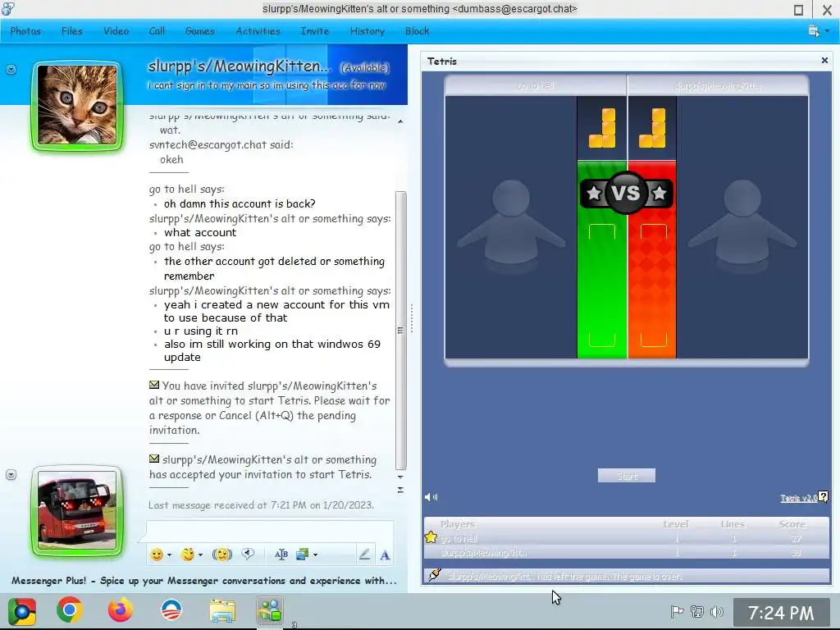Expand the background picker dropdown arrow

point(315,555)
